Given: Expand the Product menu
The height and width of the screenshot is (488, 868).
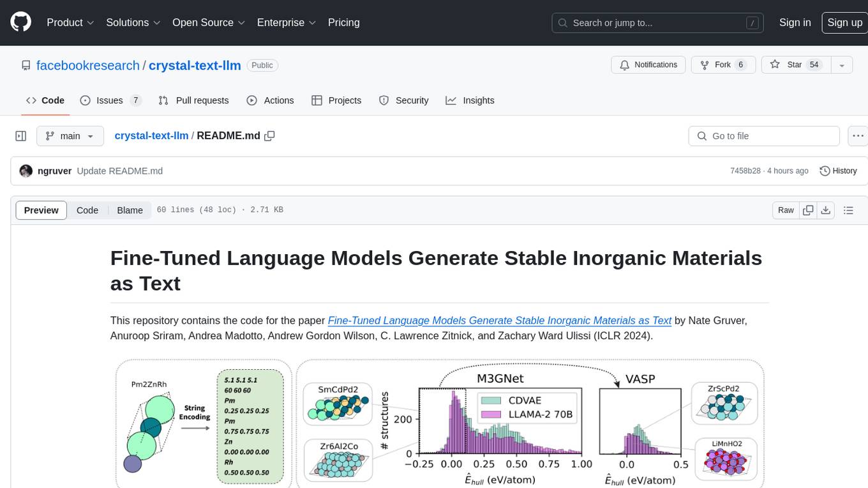Looking at the screenshot, I should [x=70, y=22].
